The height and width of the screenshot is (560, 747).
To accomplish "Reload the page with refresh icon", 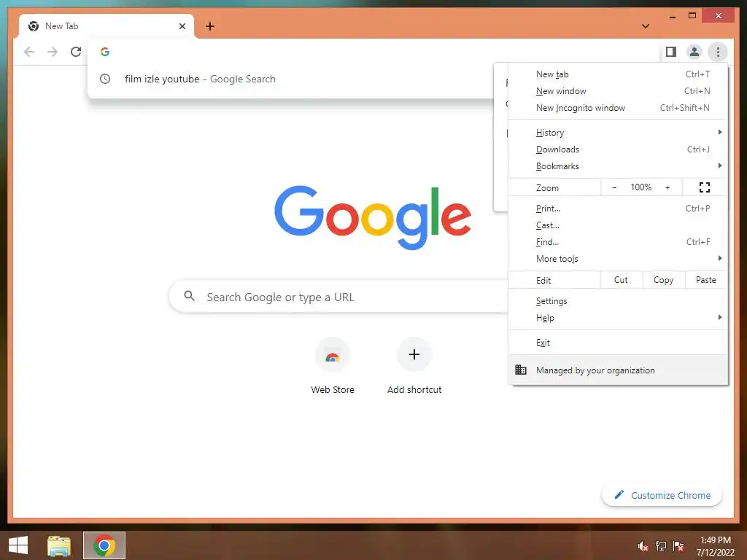I will click(x=76, y=52).
